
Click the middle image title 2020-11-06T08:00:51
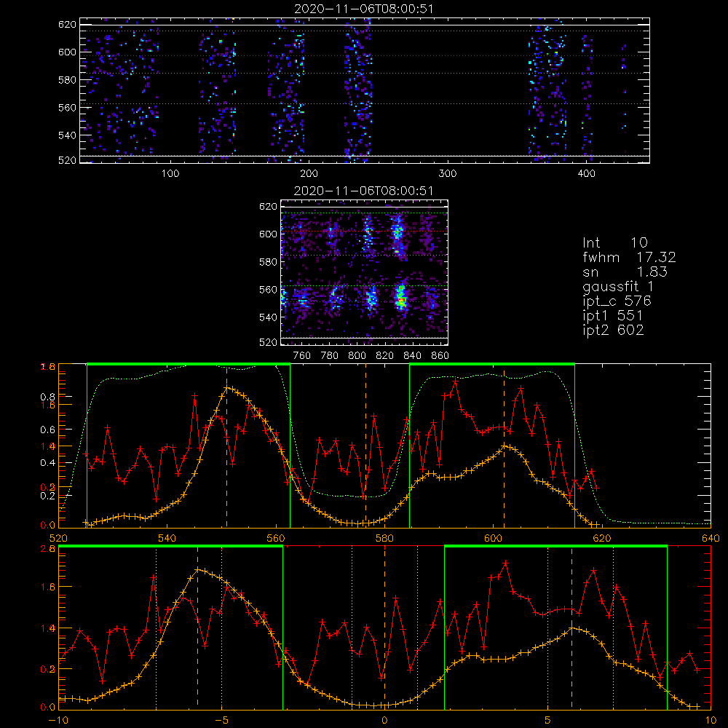click(364, 191)
